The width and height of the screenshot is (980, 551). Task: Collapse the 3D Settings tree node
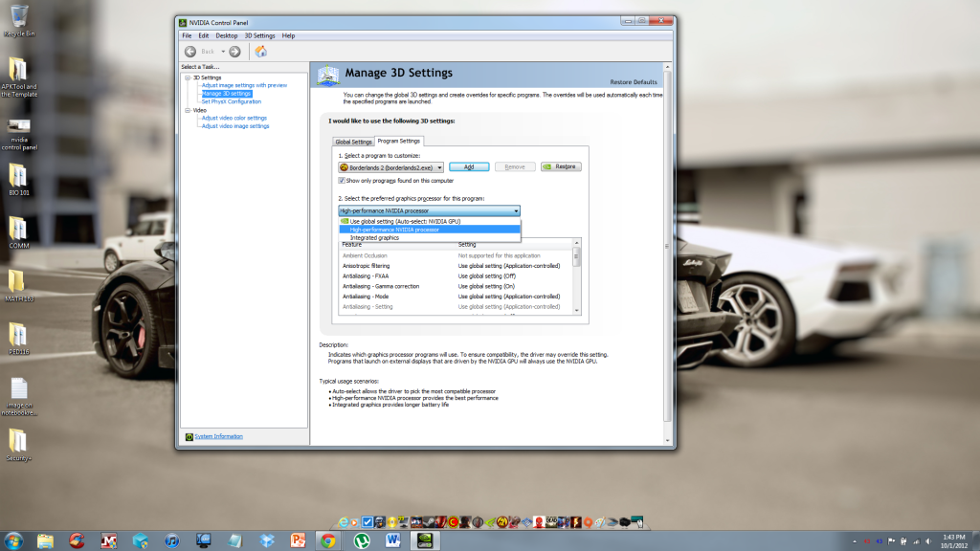point(188,77)
